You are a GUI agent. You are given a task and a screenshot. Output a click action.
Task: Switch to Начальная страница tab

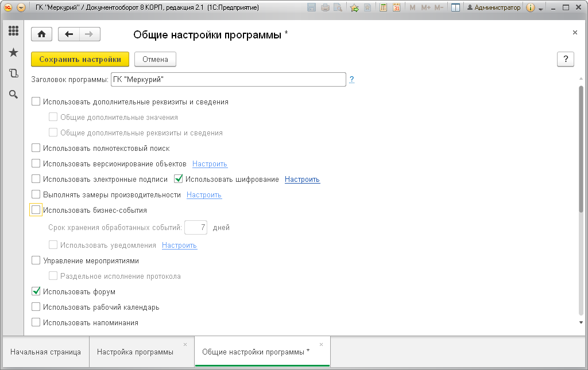tap(46, 352)
